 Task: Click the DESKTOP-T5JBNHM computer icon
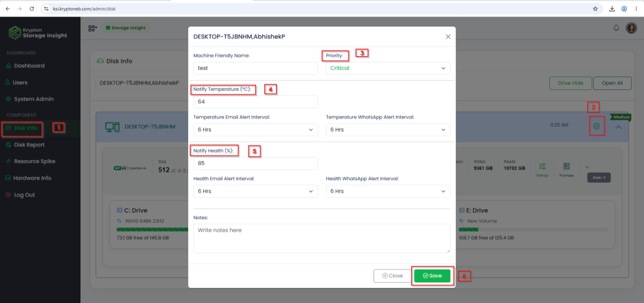coord(112,127)
